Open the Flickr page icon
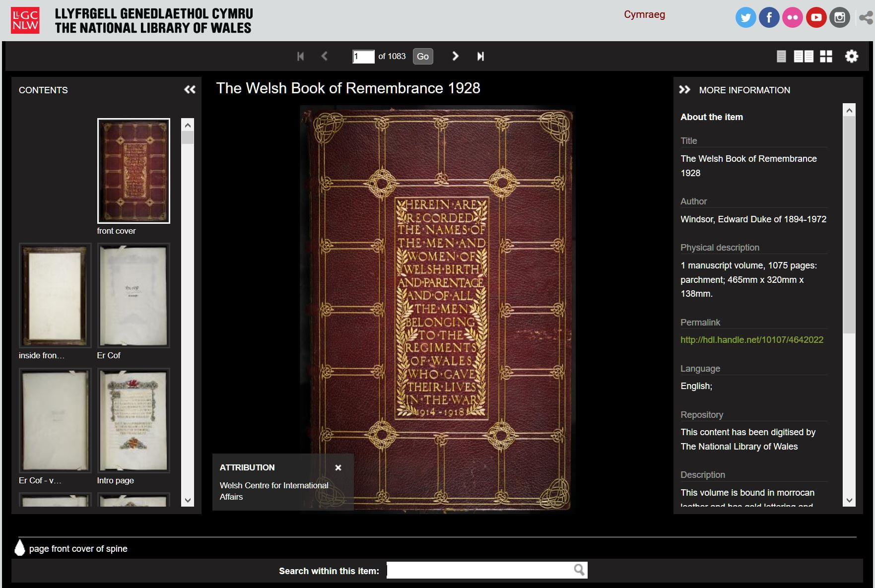This screenshot has height=588, width=875. pos(792,18)
